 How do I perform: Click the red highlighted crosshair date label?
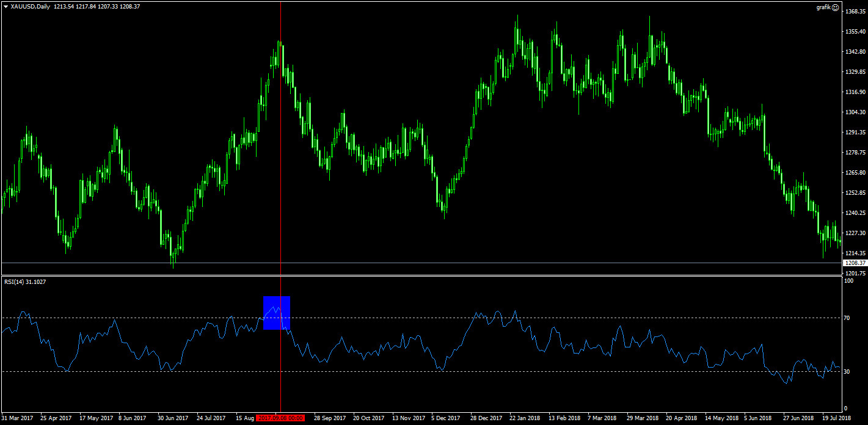(281, 418)
